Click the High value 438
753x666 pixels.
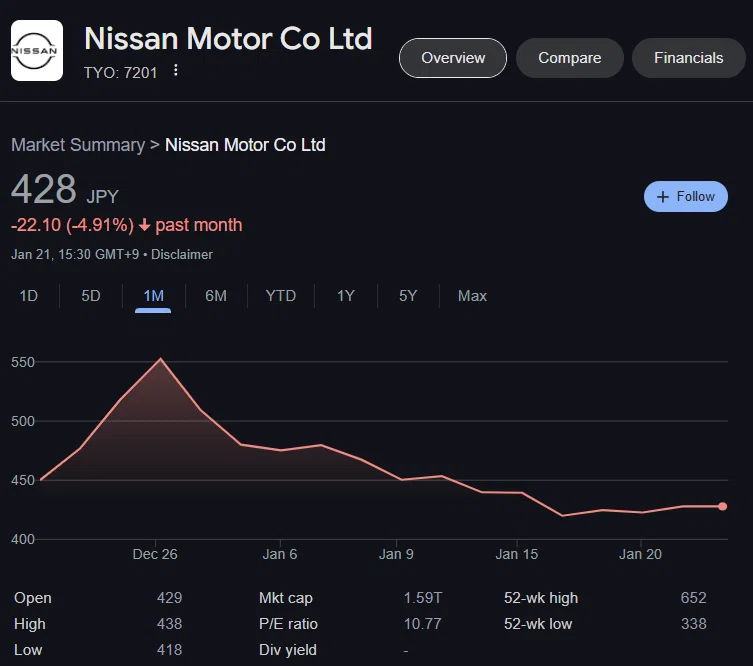(x=170, y=624)
